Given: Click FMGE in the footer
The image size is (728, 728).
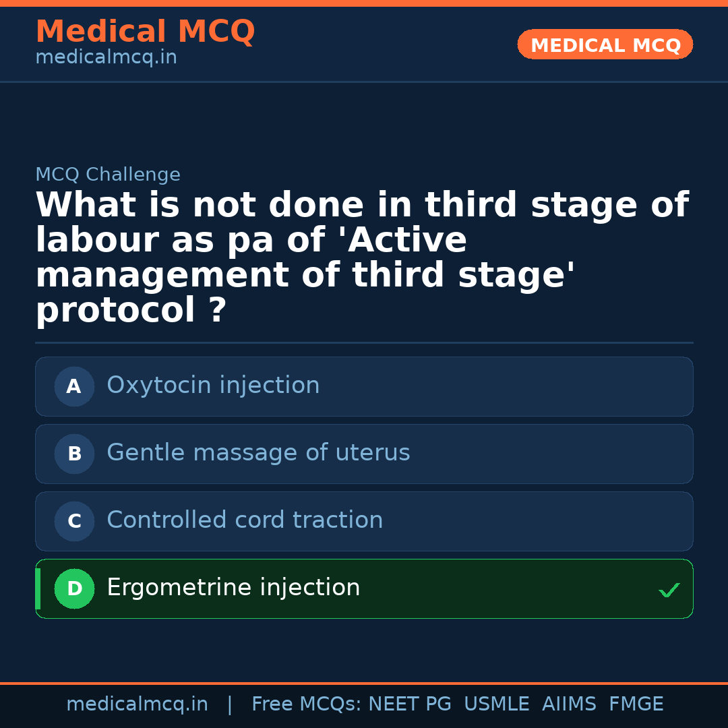Looking at the screenshot, I should tap(636, 704).
